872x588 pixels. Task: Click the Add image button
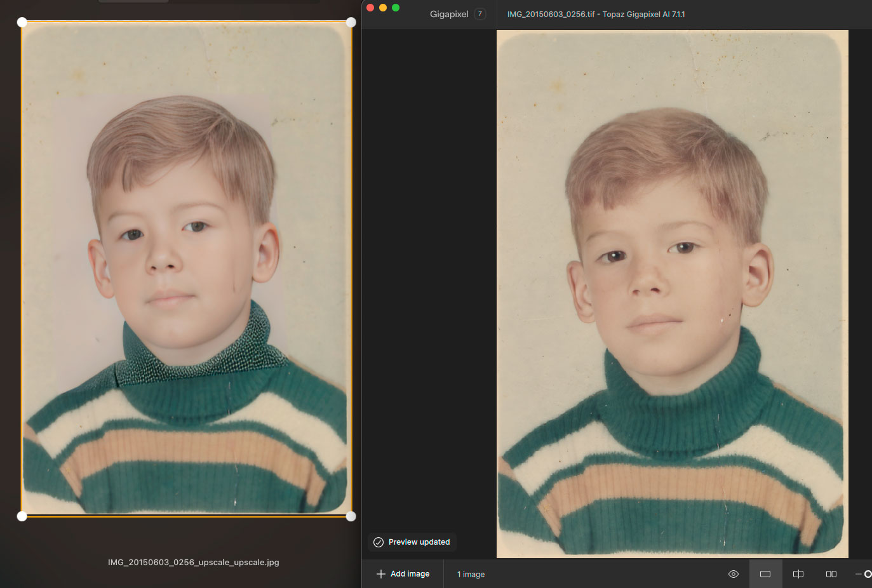(x=403, y=574)
